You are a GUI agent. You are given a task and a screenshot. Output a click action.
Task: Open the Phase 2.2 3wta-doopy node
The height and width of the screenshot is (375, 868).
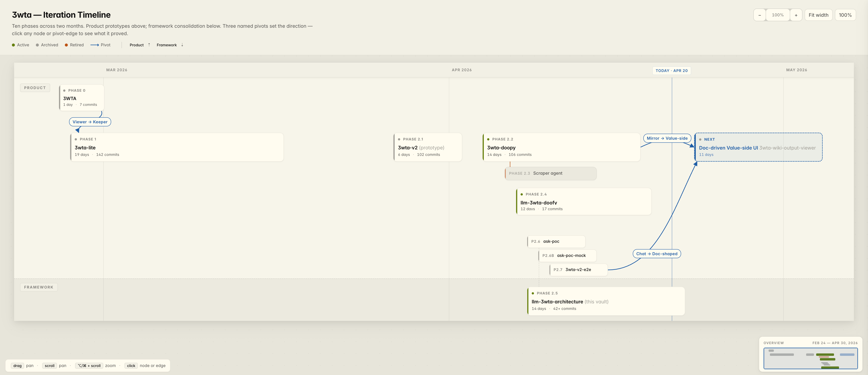pyautogui.click(x=561, y=147)
